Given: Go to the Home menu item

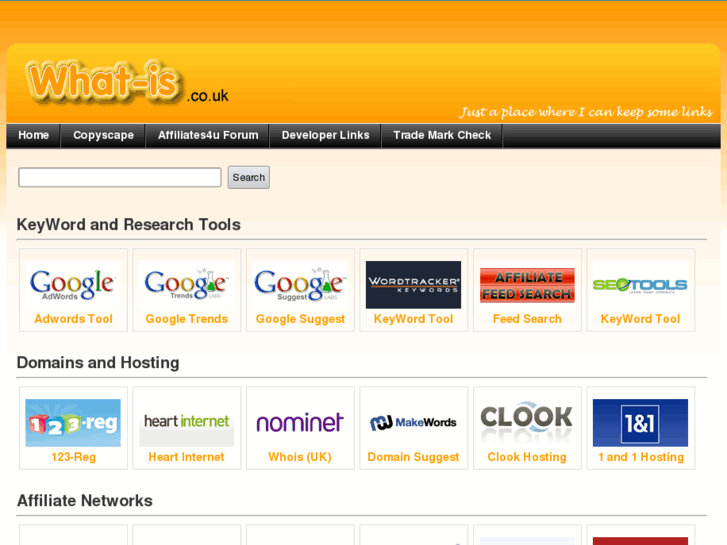Looking at the screenshot, I should click(x=33, y=135).
